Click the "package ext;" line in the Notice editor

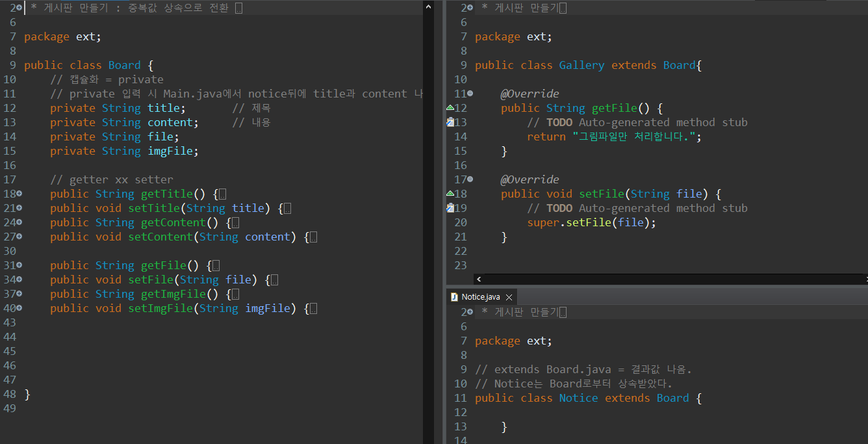point(513,341)
